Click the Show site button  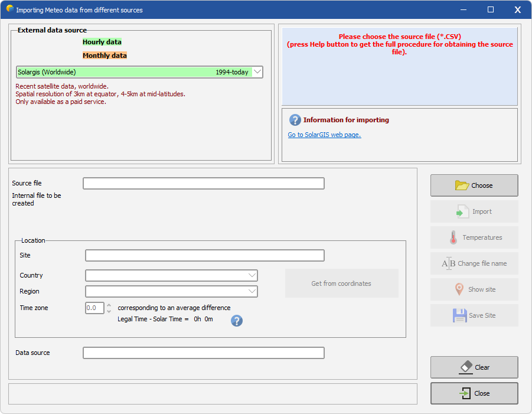point(474,289)
